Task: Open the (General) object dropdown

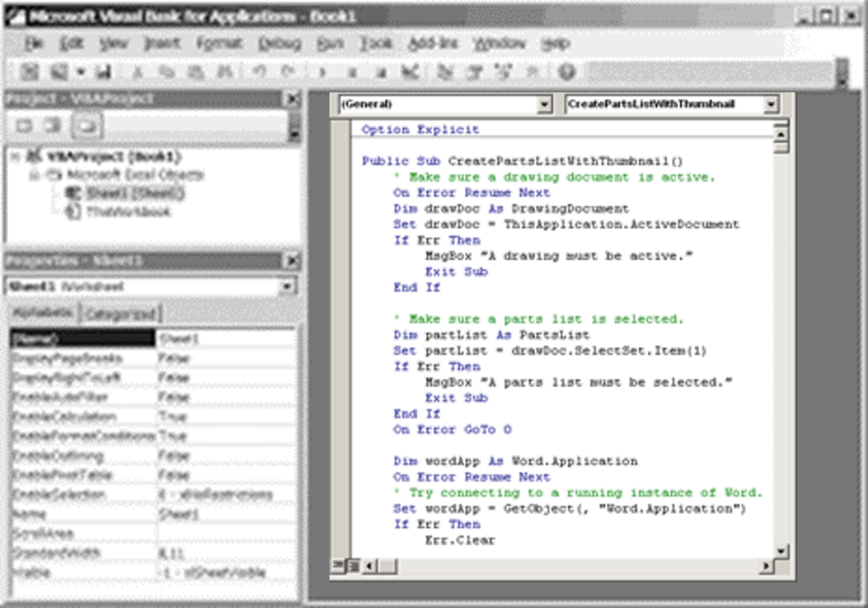Action: pos(545,104)
